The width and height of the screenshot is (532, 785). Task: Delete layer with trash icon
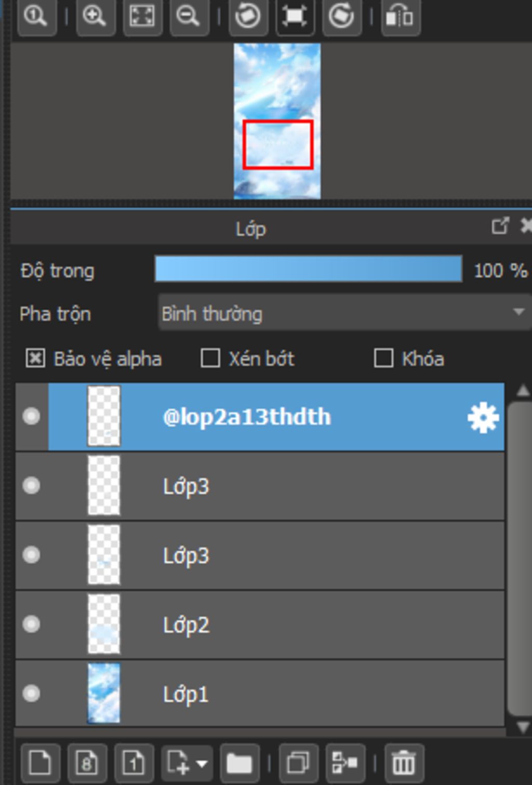tap(404, 763)
